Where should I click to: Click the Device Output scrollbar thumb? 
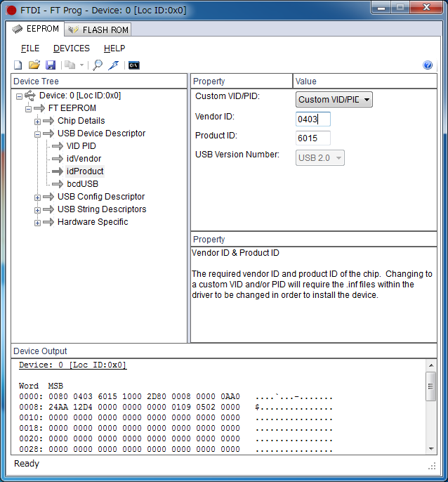[430, 386]
